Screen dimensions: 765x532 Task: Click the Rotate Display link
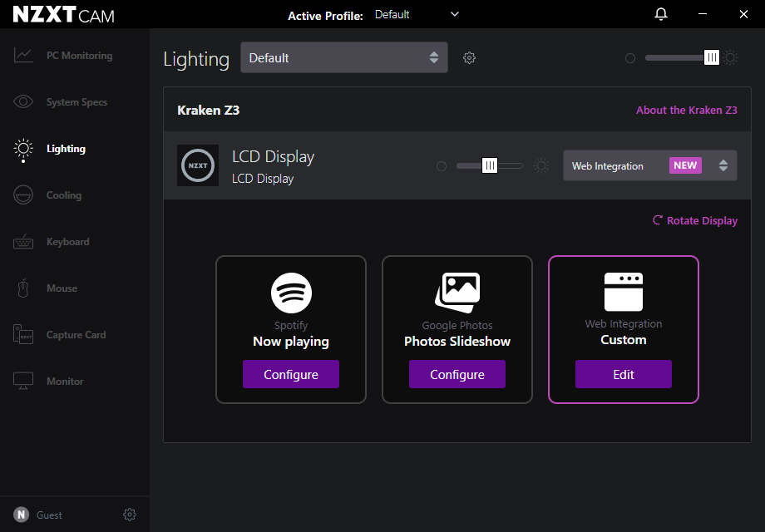click(702, 221)
